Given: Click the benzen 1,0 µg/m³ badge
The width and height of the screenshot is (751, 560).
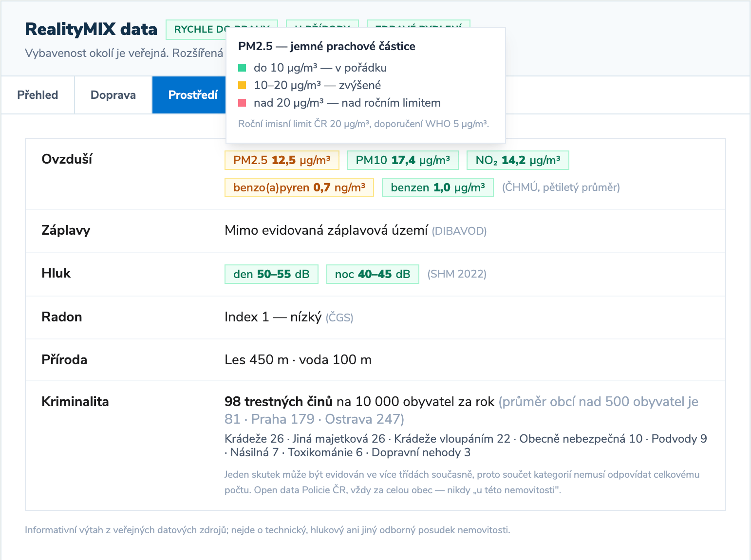Looking at the screenshot, I should tap(438, 187).
